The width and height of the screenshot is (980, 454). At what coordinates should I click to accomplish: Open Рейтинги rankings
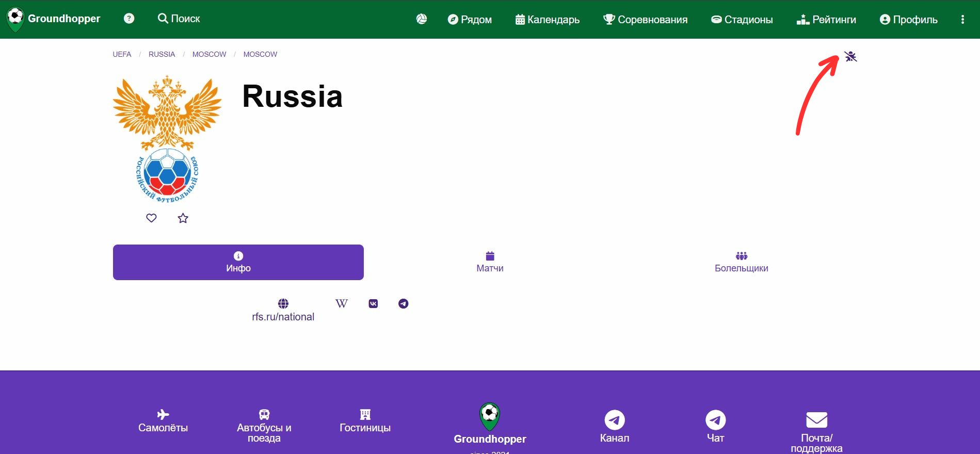[826, 20]
